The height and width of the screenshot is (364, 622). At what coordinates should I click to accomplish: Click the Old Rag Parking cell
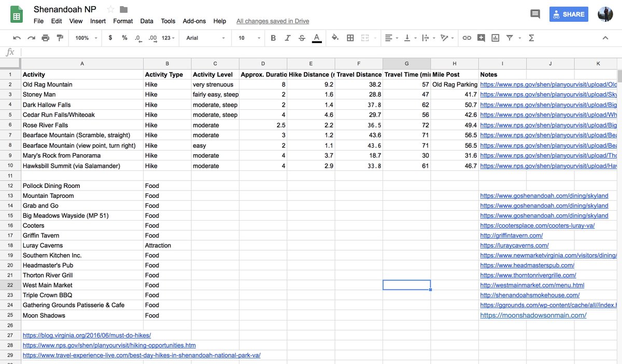(x=455, y=84)
